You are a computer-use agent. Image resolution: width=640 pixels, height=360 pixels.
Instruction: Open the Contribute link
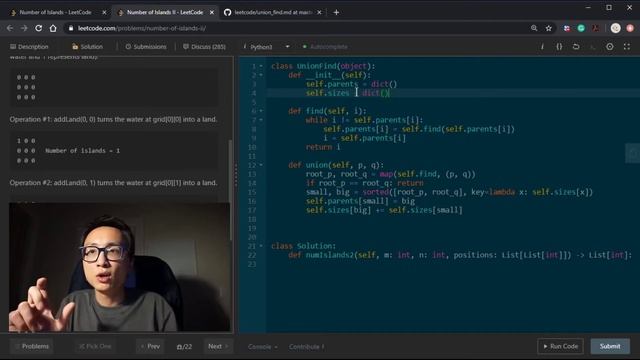pyautogui.click(x=306, y=347)
